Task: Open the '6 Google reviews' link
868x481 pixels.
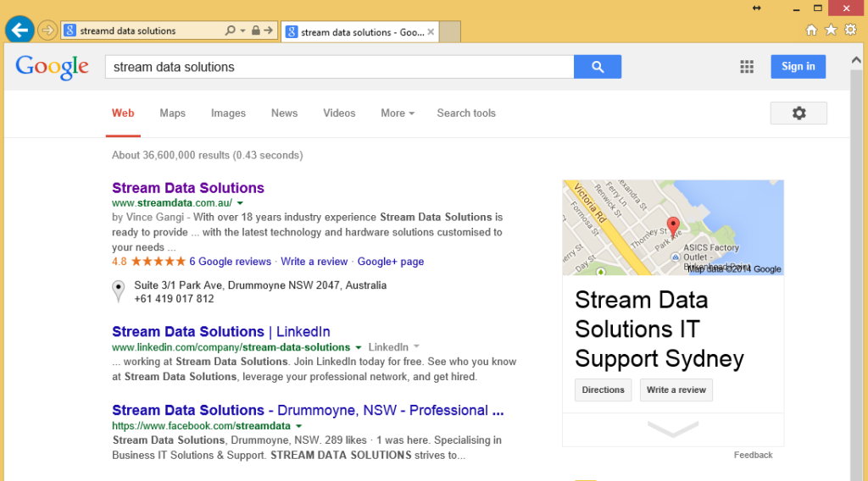Action: click(231, 262)
